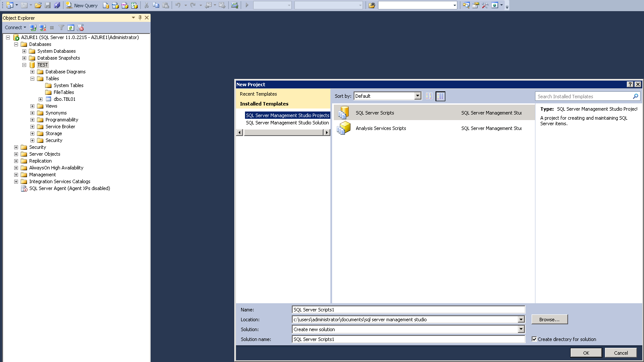Click Analysis Services MDX Query icon

pos(115,5)
